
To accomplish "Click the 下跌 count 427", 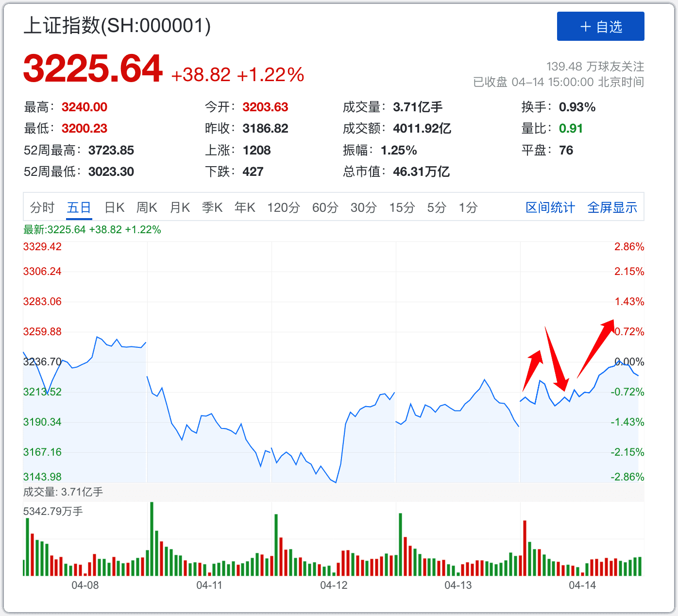I will (253, 171).
